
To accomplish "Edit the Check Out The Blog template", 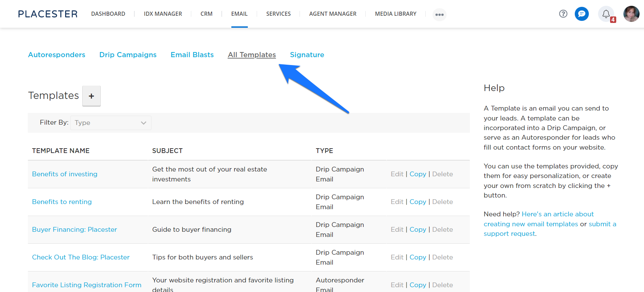I will click(x=397, y=257).
